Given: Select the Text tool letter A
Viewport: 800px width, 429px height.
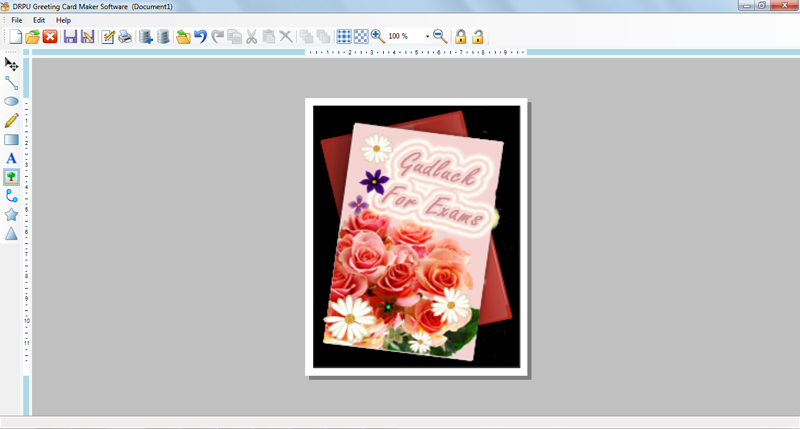Looking at the screenshot, I should [11, 159].
